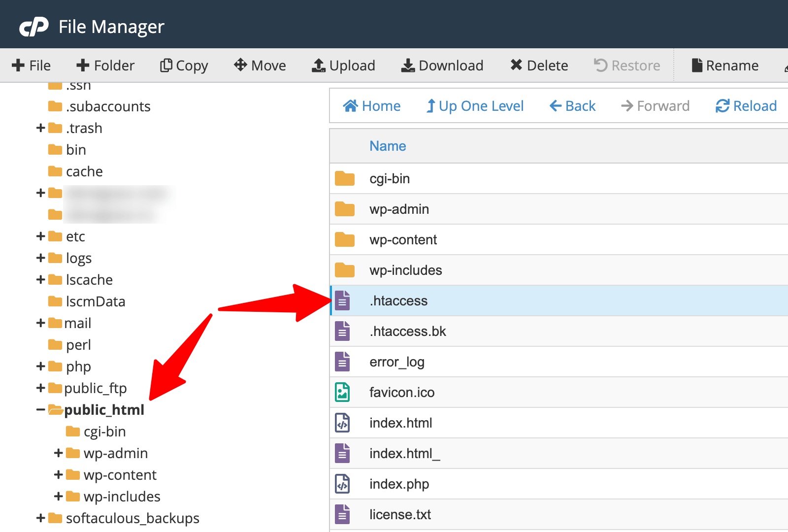The width and height of the screenshot is (788, 532).
Task: Sort files by Name column header
Action: (388, 146)
